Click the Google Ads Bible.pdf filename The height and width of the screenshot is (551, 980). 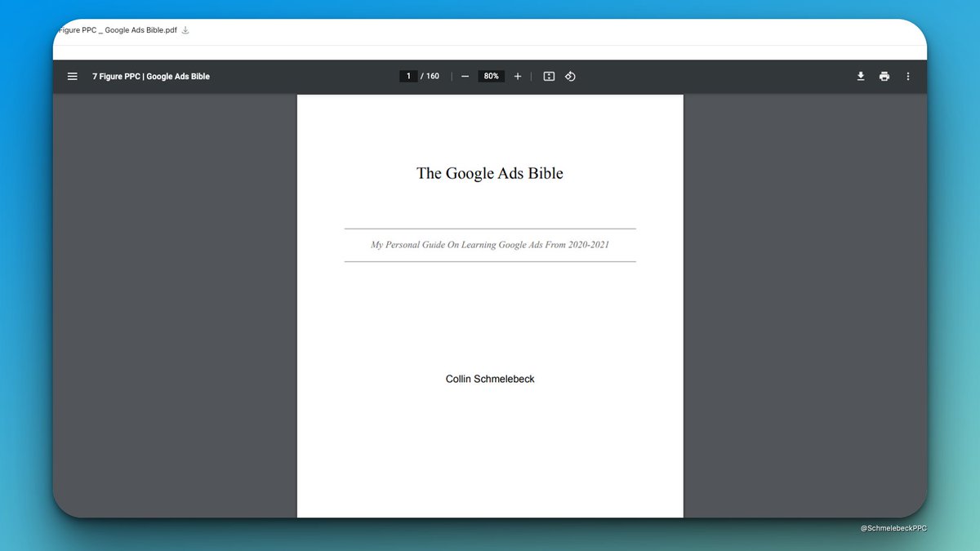pyautogui.click(x=118, y=30)
